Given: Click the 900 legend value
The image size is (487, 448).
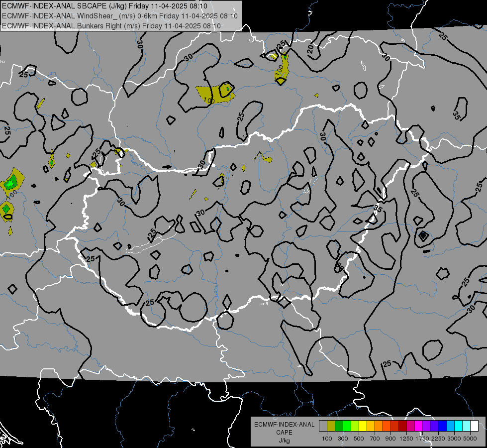Looking at the screenshot, I should [390, 439].
